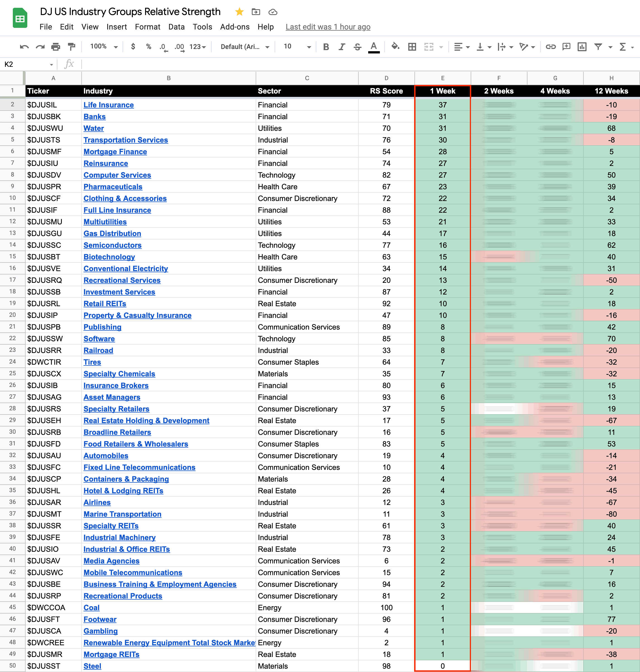Open the Edit menu
The height and width of the screenshot is (672, 640).
coord(67,27)
